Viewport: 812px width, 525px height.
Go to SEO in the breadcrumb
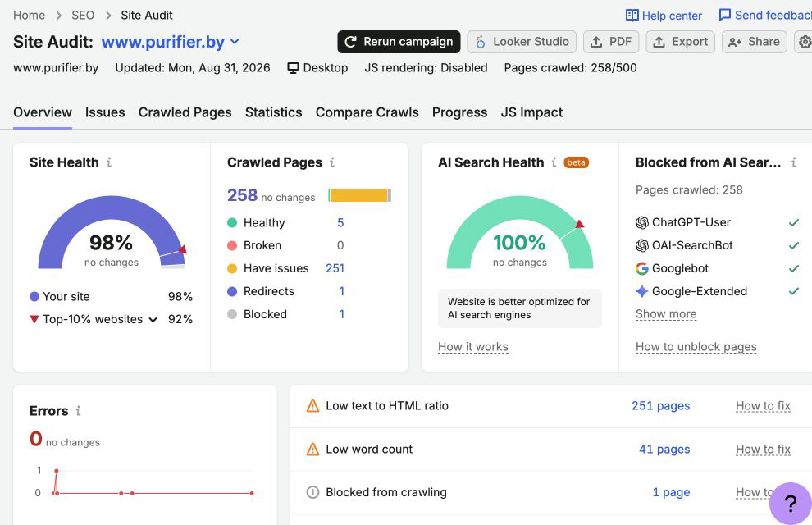83,16
